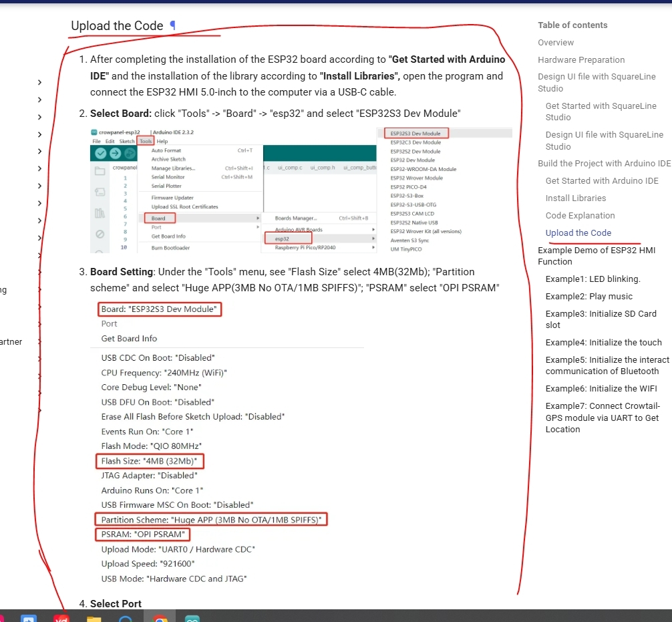Open the teal Arduino IDE taskbar icon
The width and height of the screenshot is (672, 622).
pos(192,618)
